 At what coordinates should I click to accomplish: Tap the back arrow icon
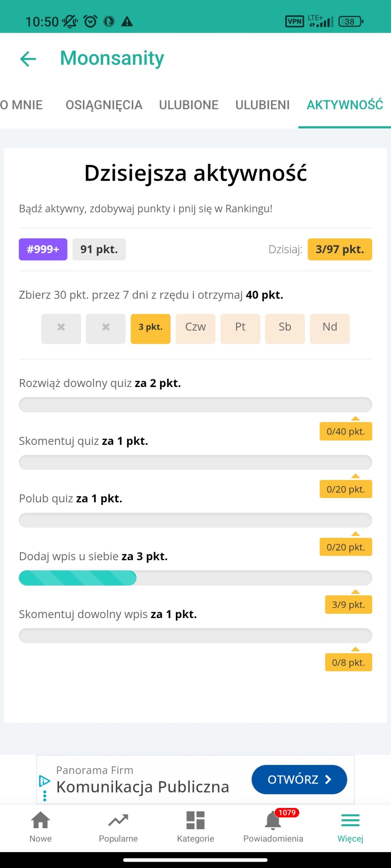[x=28, y=59]
